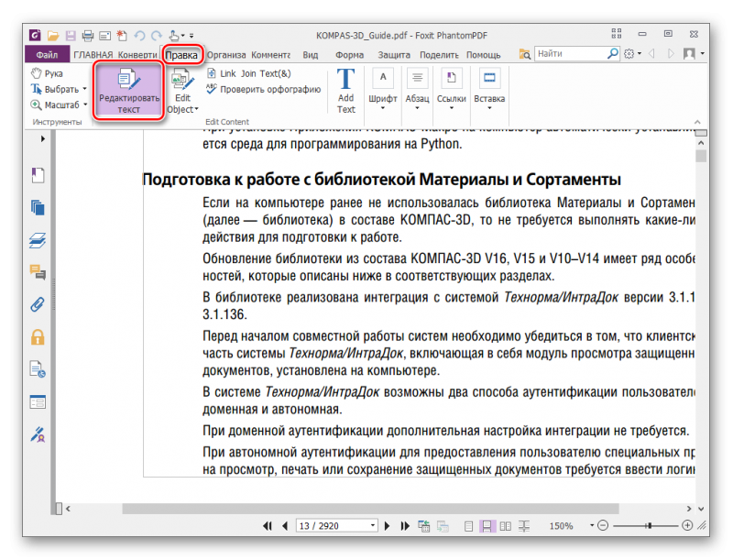Screen dimensions: 733x560
Task: Click the magnifier search icon in Найти box
Action: click(613, 54)
